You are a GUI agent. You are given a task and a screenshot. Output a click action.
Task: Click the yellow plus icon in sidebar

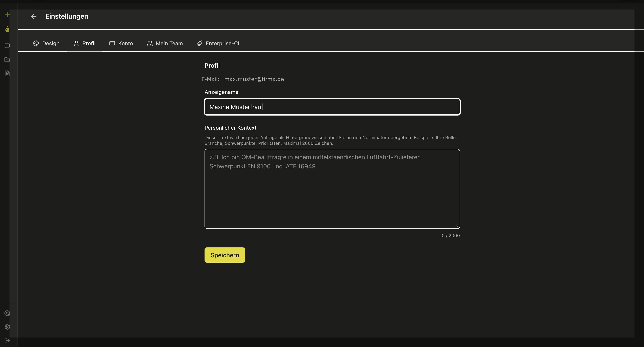tap(7, 15)
